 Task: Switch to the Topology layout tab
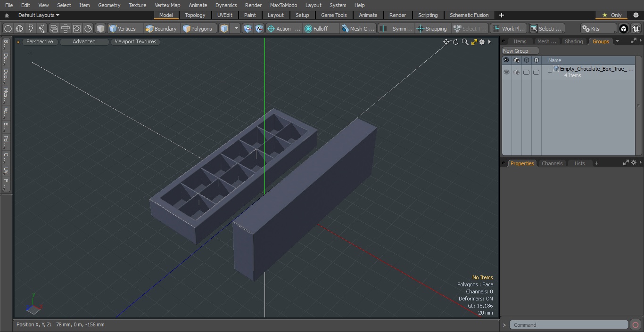[195, 15]
